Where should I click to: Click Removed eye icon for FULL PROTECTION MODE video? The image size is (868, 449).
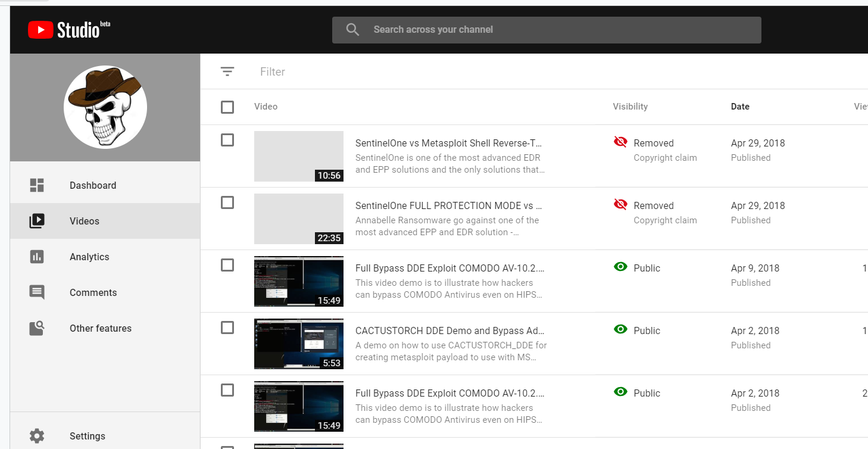point(620,204)
